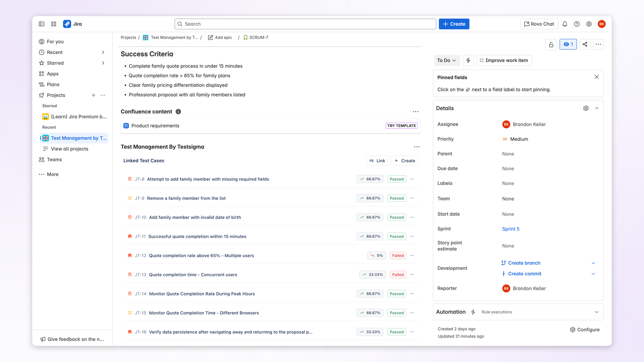The image size is (644, 362).
Task: Click Improve work item button
Action: pos(504,60)
